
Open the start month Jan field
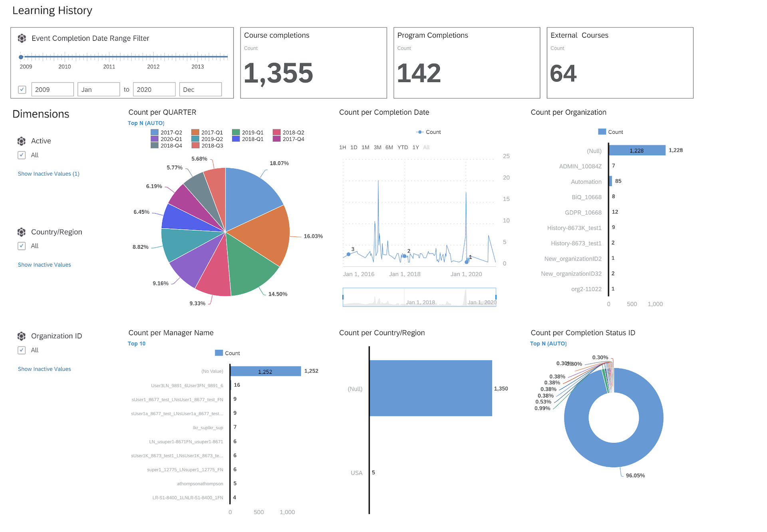pos(99,89)
